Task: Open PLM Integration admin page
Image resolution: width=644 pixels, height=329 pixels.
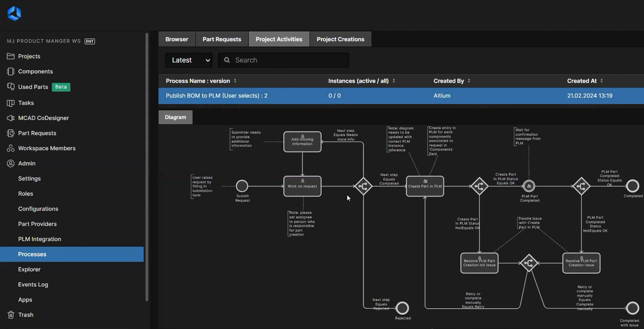Action: (x=39, y=239)
